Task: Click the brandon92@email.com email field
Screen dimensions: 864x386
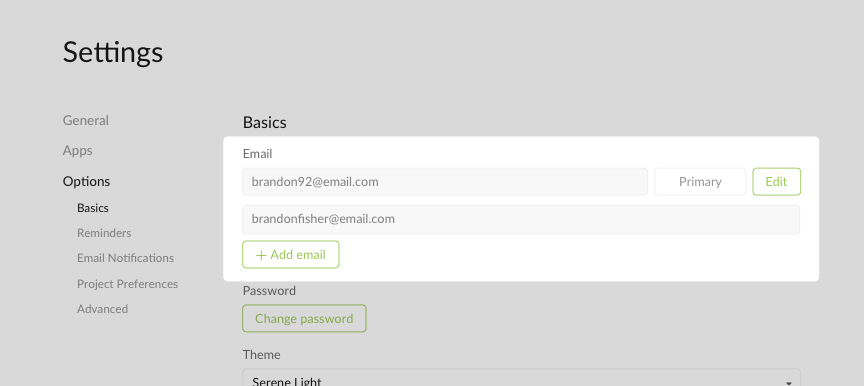Action: click(x=445, y=182)
